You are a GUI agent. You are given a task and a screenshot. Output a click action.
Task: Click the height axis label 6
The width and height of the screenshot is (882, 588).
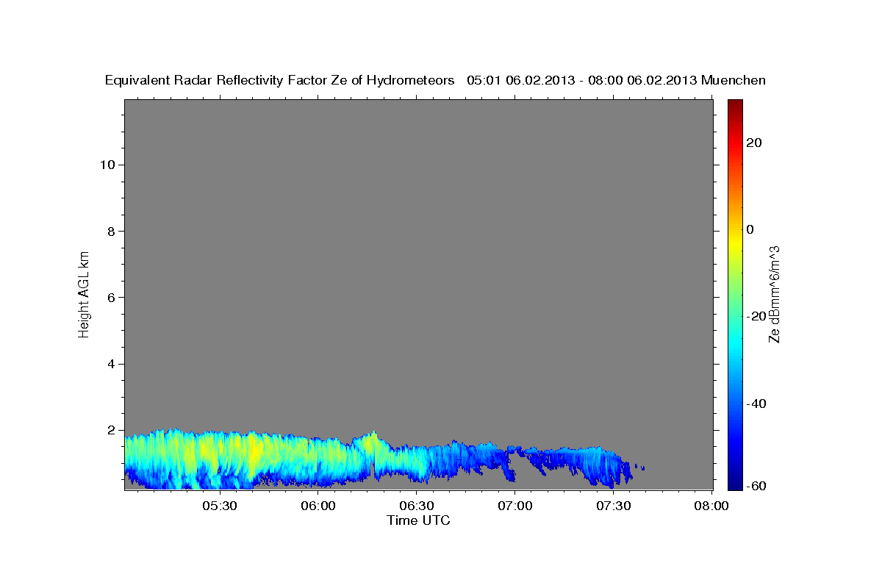coord(110,298)
